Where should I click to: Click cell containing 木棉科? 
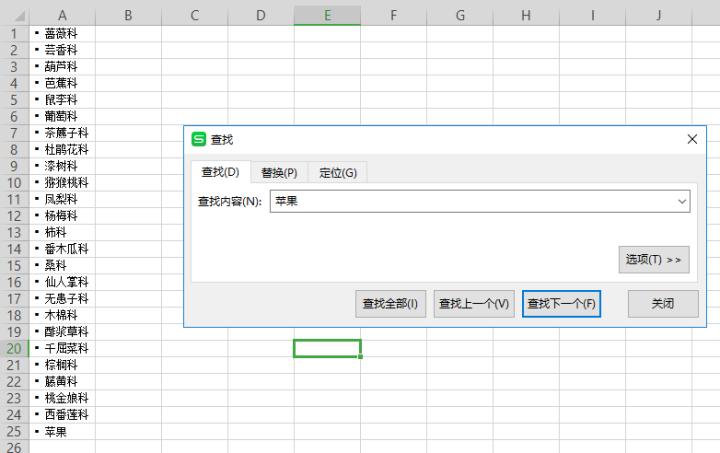[62, 315]
